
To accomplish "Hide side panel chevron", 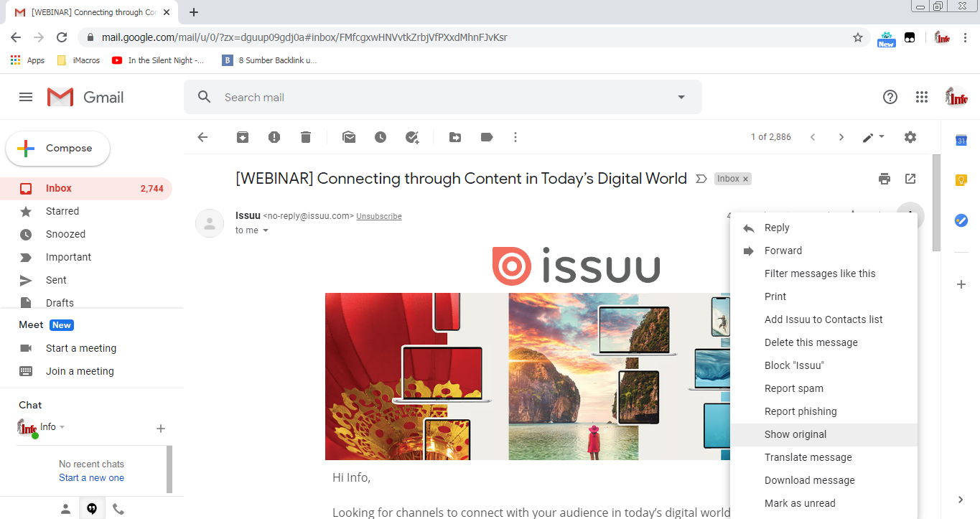I will point(961,500).
